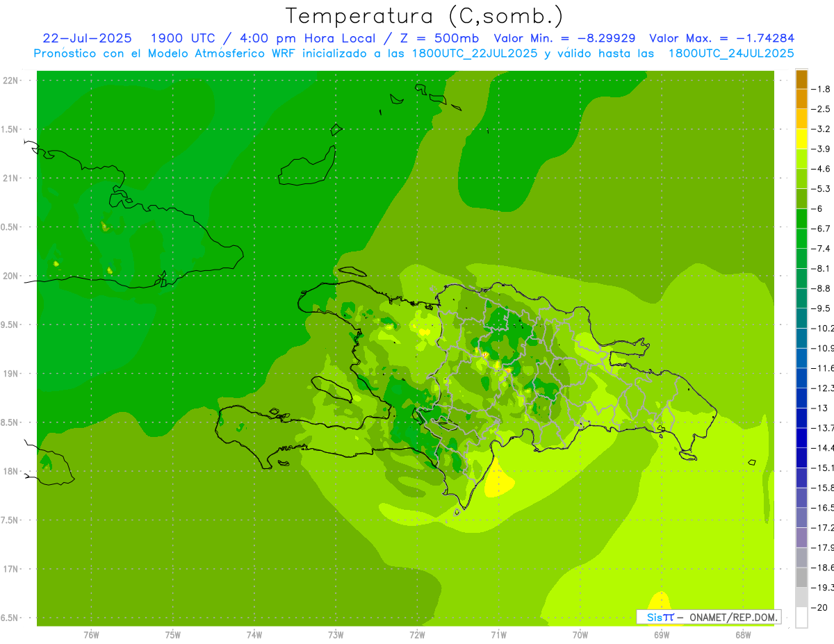Viewport: 834px width, 644px height.
Task: Select the date text '22-Jul-2025'
Action: [87, 38]
